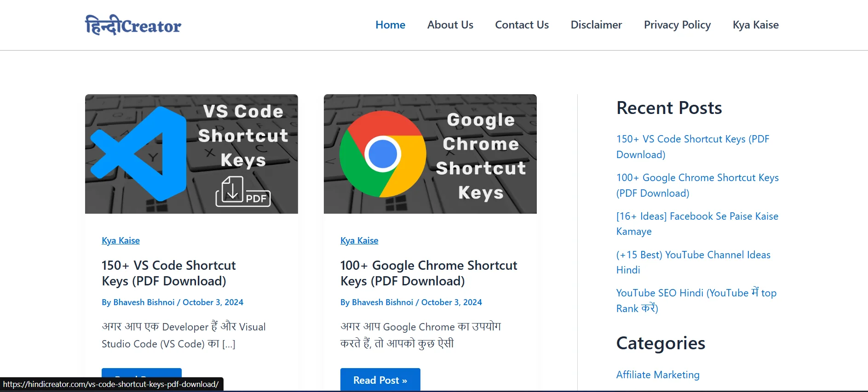Open the Google Chrome Shortcut Keys thumbnail
This screenshot has height=392, width=868.
430,154
